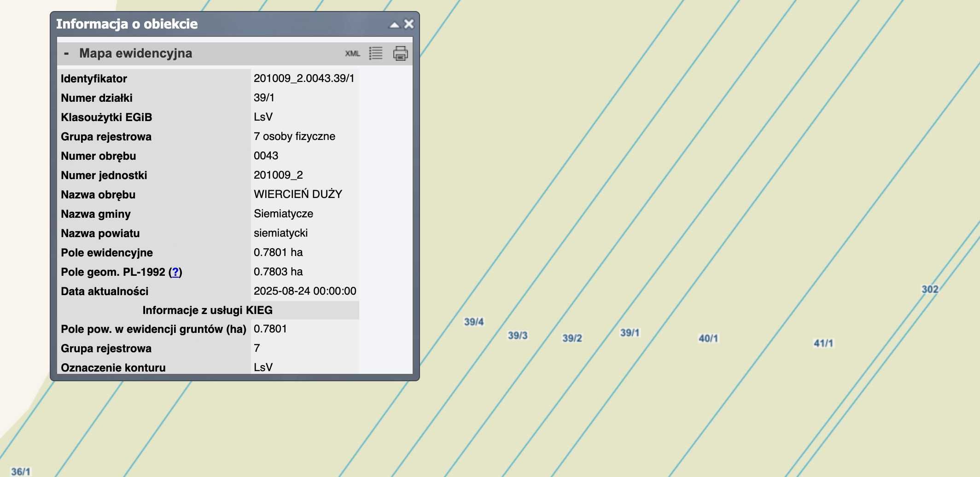Image resolution: width=980 pixels, height=477 pixels.
Task: Select parcel label 302 on map
Action: coord(929,289)
